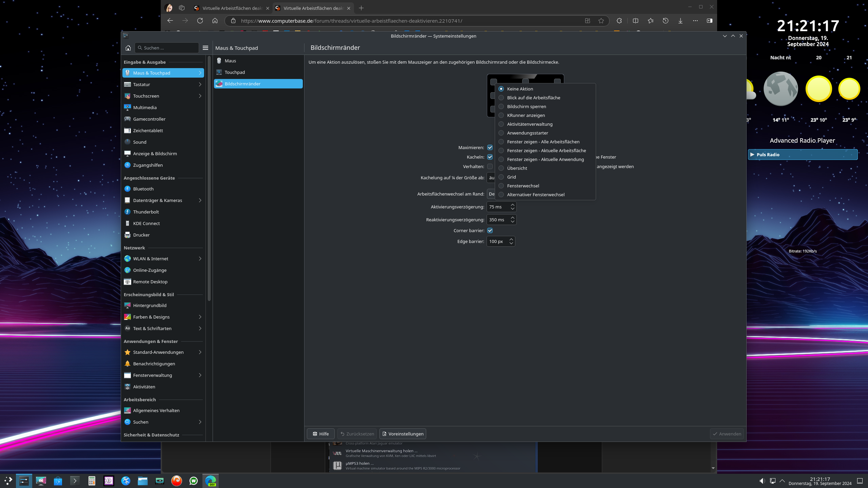The height and width of the screenshot is (488, 868).
Task: Open the Sound settings entry
Action: 140,142
